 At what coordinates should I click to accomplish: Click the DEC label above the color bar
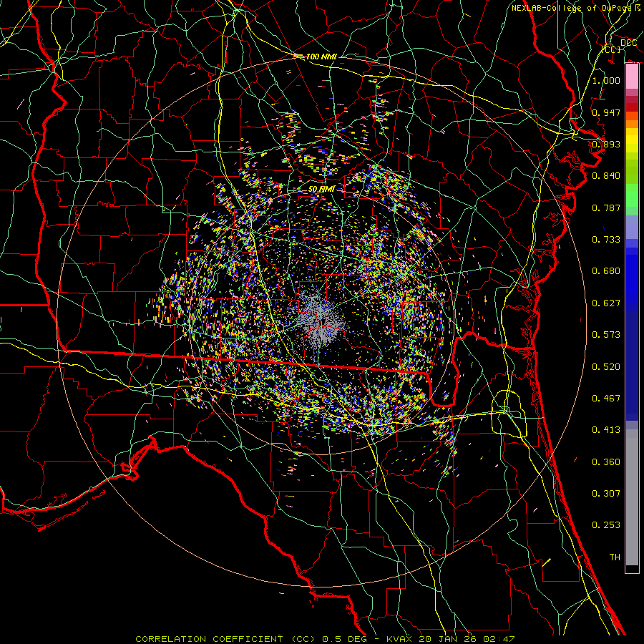click(x=628, y=43)
